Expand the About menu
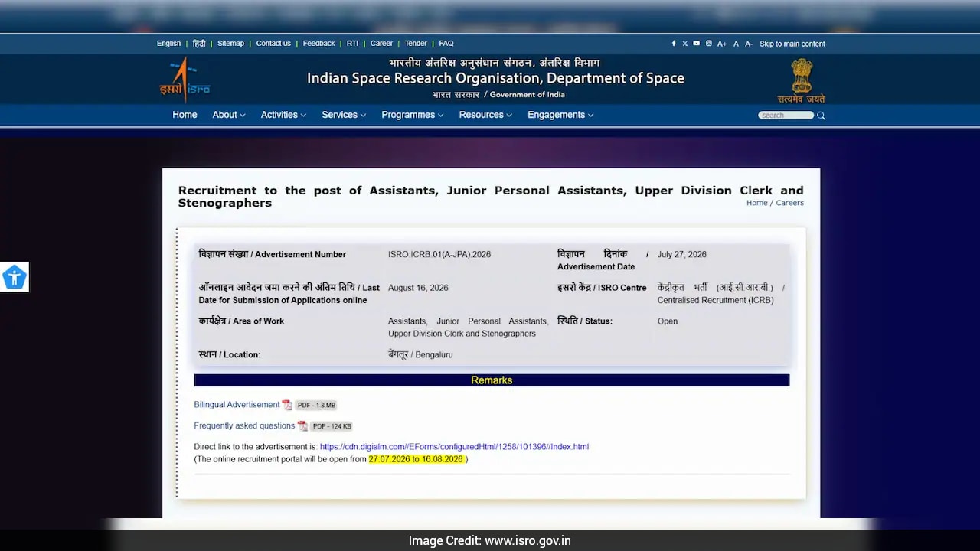Screen dimensions: 980x551 pos(229,115)
